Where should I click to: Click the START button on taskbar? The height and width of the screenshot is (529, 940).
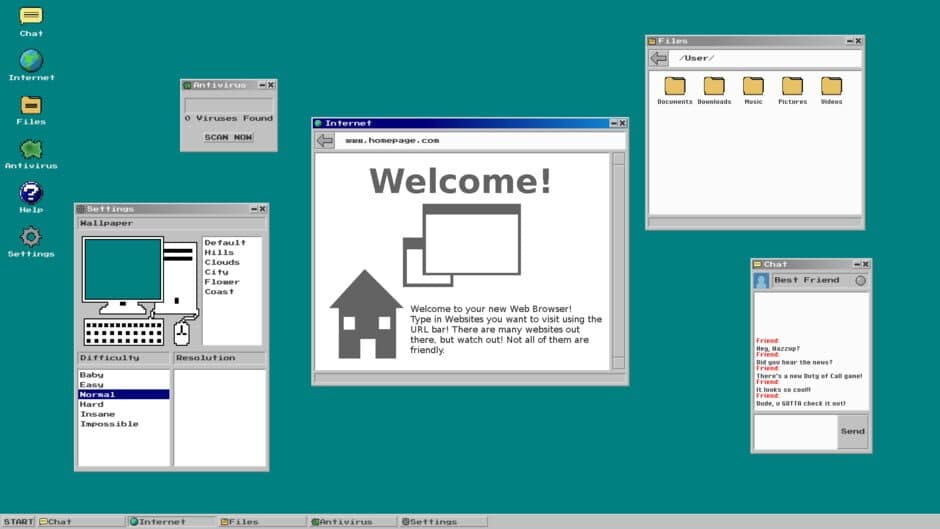point(18,522)
